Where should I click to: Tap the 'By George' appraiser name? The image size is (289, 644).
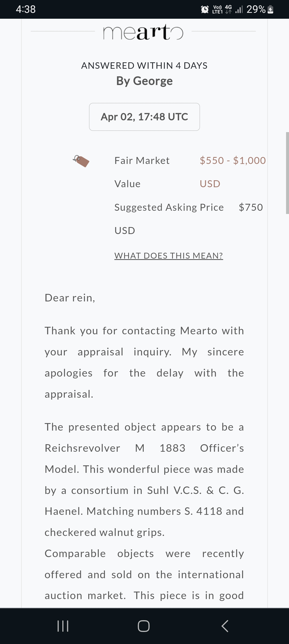(144, 81)
